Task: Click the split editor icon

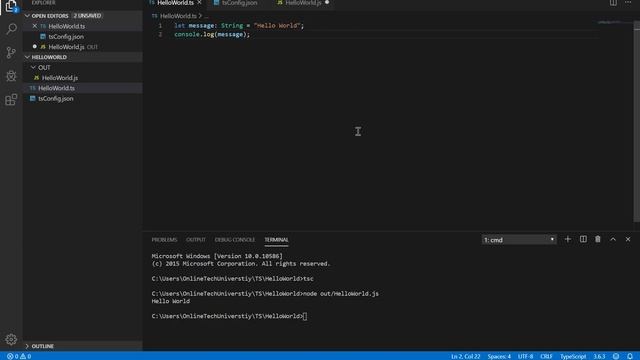Action: pos(613,3)
